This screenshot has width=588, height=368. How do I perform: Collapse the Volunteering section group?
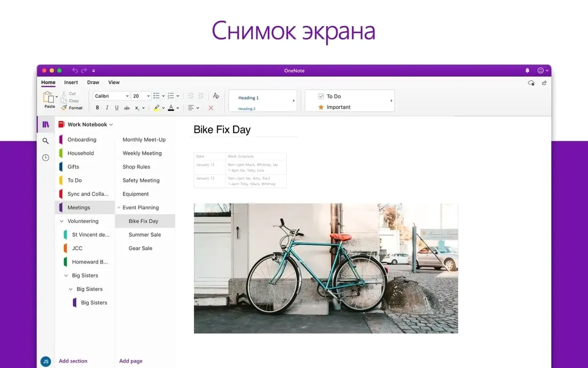tap(62, 221)
